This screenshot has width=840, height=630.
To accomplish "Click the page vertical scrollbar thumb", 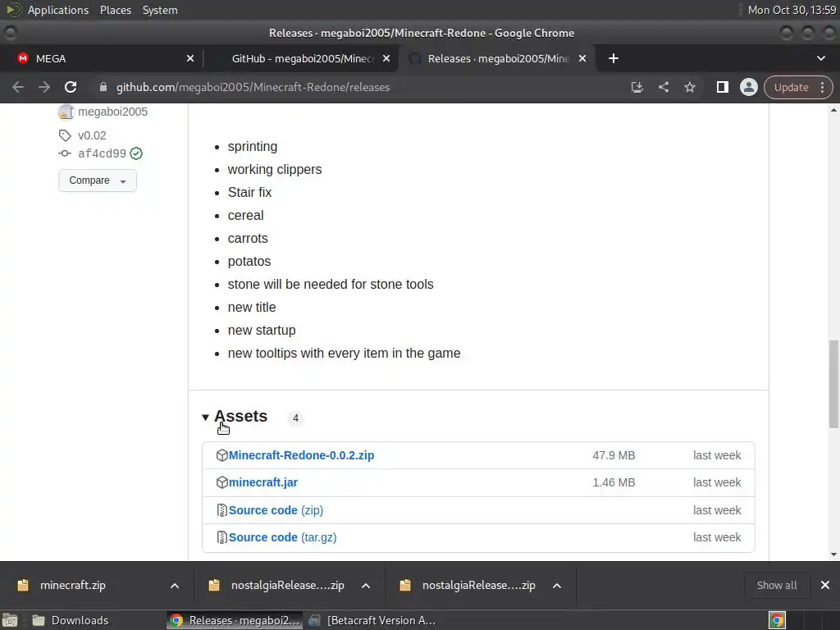I will point(833,384).
